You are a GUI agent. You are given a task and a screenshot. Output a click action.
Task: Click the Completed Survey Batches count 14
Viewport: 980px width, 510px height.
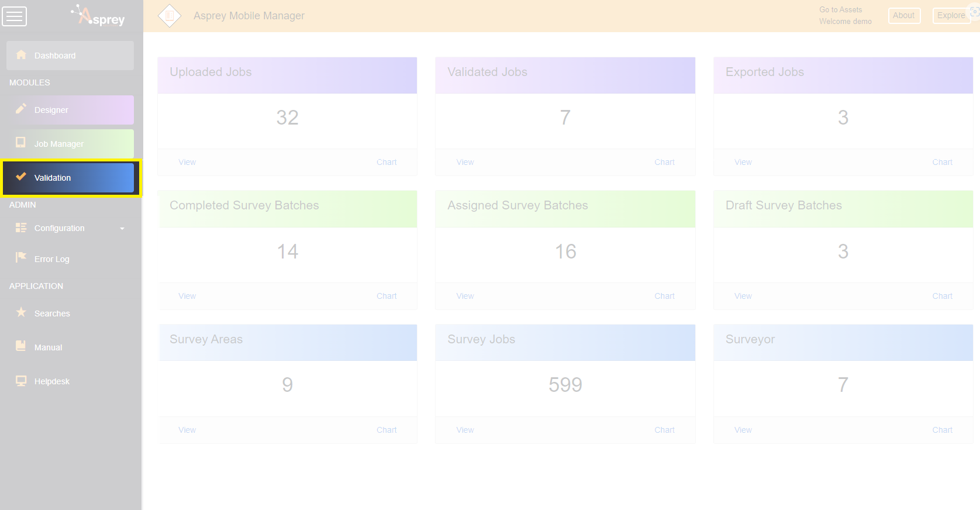point(287,251)
